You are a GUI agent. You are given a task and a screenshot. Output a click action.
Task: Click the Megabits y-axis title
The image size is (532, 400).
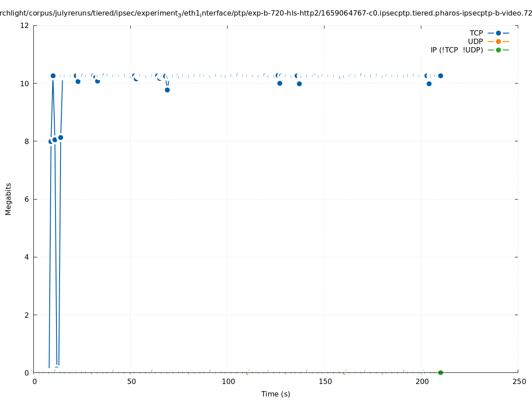click(8, 199)
